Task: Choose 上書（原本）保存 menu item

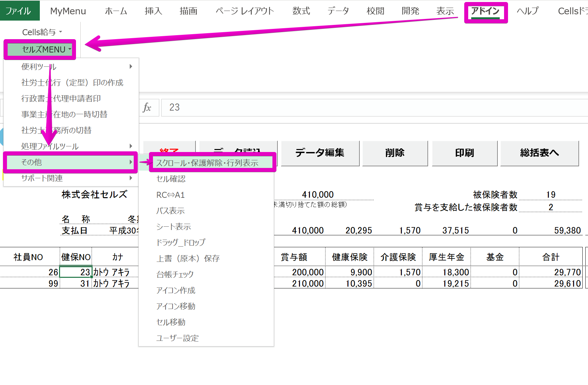Action: click(x=188, y=259)
